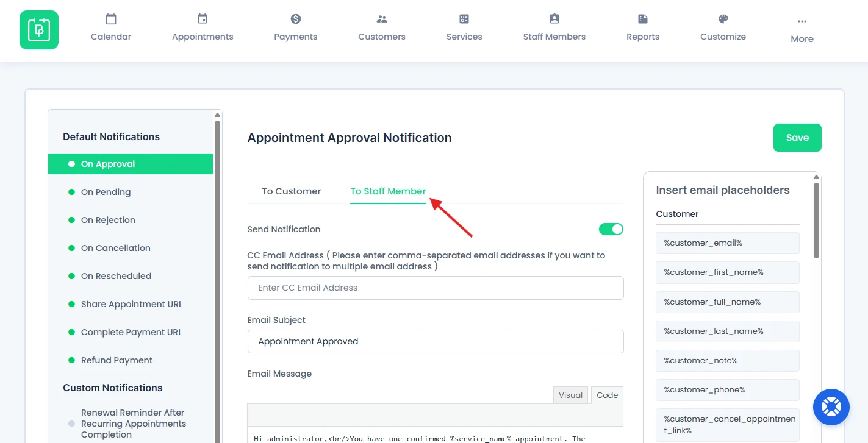
Task: Click scroll-up arrow of placeholders panel
Action: point(817,177)
